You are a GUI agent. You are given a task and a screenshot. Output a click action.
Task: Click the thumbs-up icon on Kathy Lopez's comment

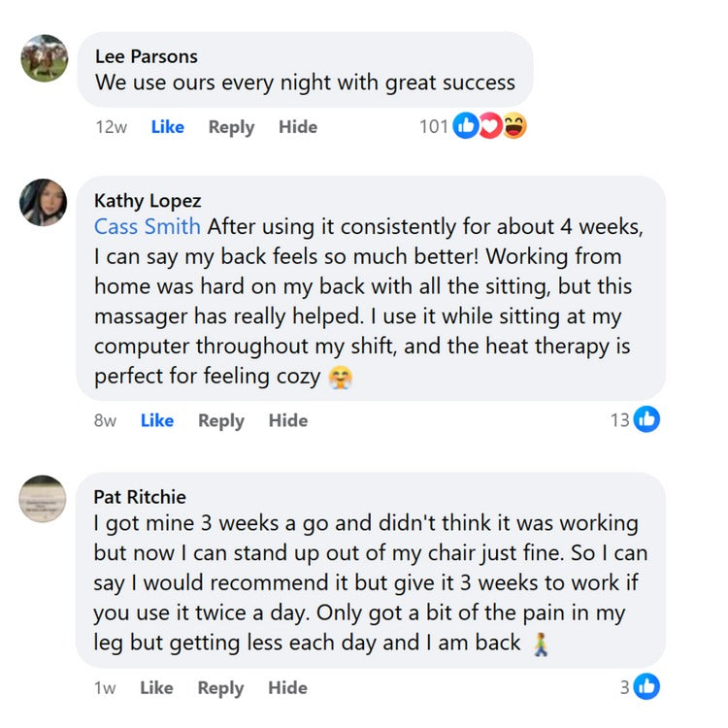click(646, 420)
